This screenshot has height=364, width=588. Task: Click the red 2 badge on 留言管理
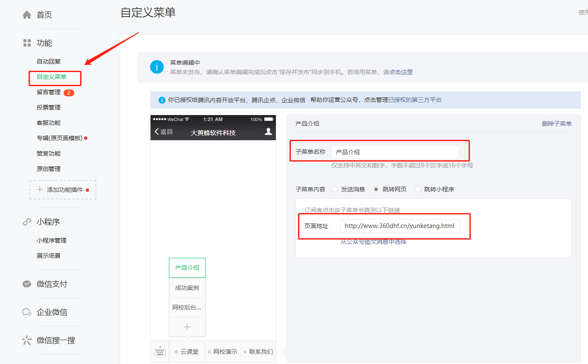[x=69, y=92]
